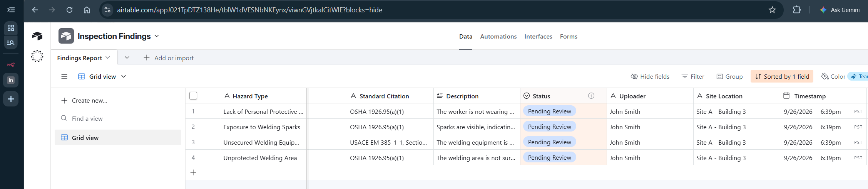Bookmark this page with the star icon

coord(772,10)
